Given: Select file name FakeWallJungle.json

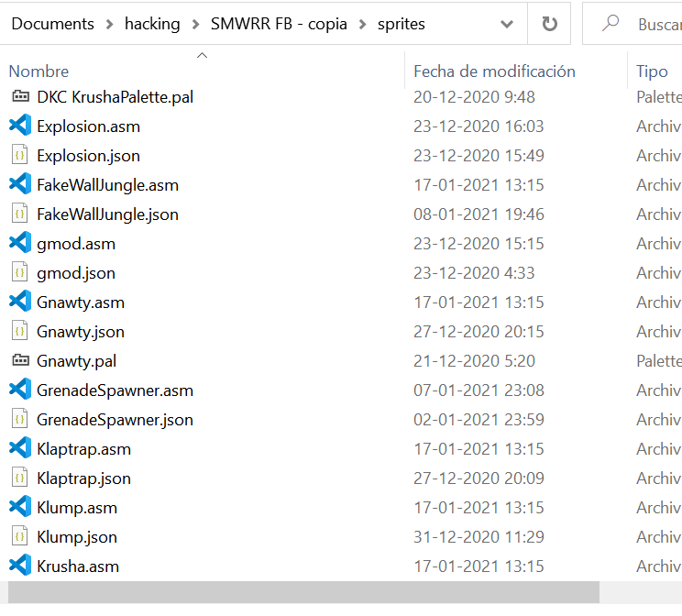Looking at the screenshot, I should click(107, 214).
